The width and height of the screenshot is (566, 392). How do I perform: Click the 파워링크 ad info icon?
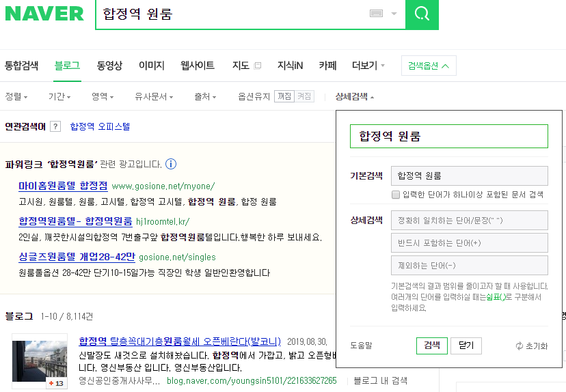click(x=171, y=164)
